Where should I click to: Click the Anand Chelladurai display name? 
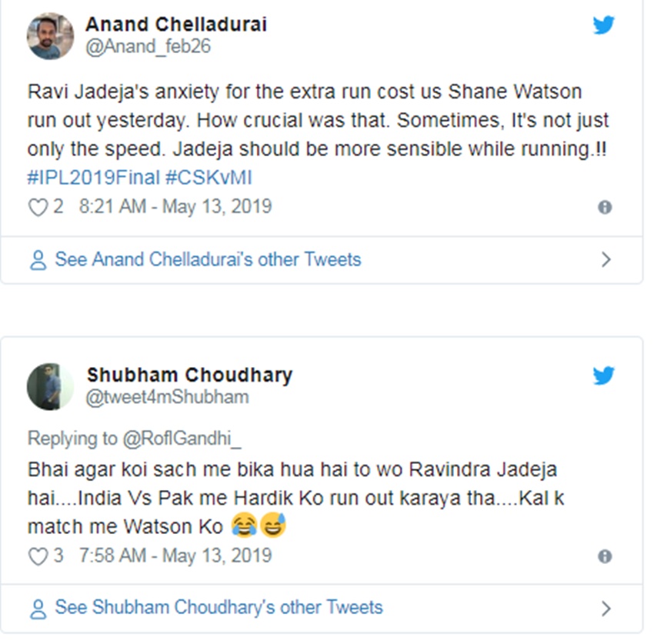pos(176,24)
